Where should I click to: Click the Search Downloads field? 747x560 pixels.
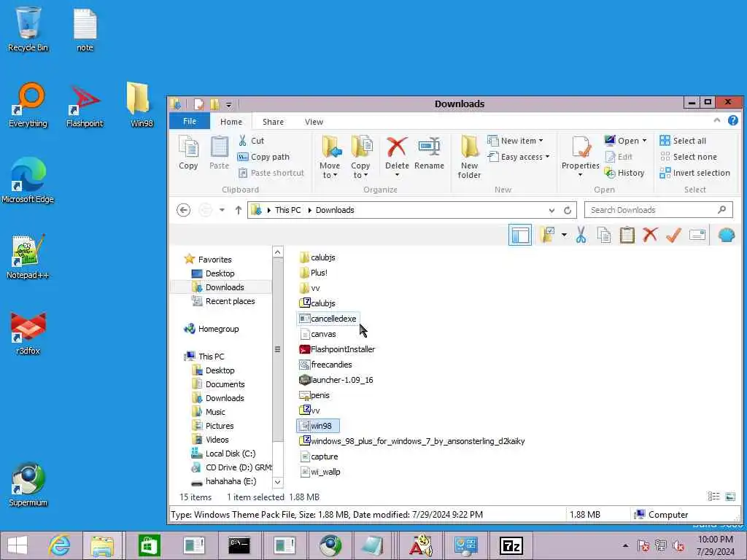click(x=659, y=210)
